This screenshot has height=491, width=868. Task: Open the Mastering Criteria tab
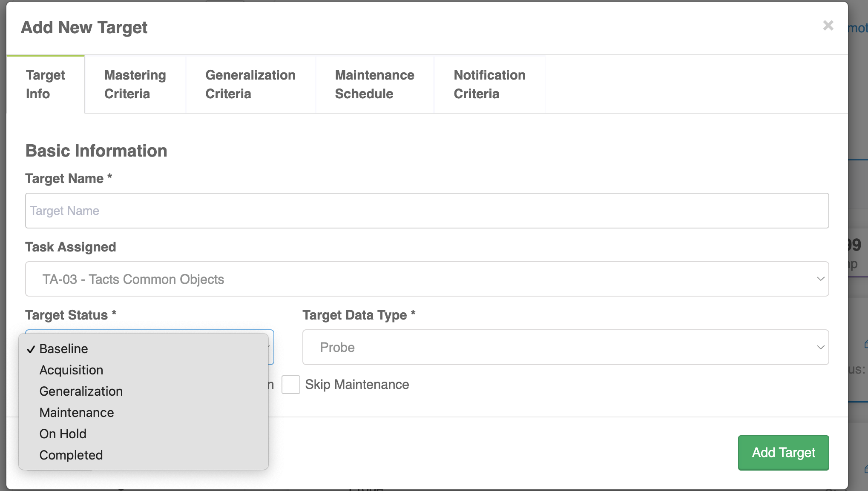point(135,84)
